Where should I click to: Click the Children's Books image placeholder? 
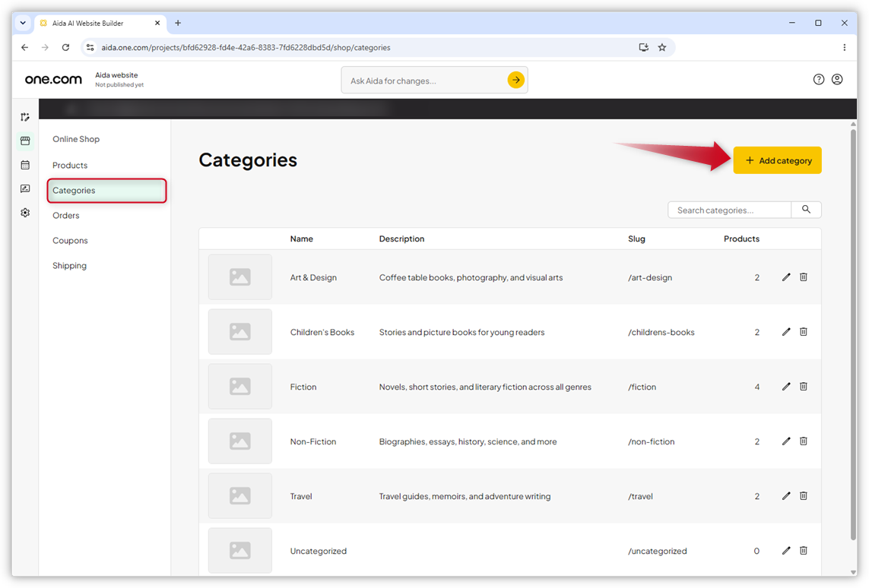[x=240, y=332]
